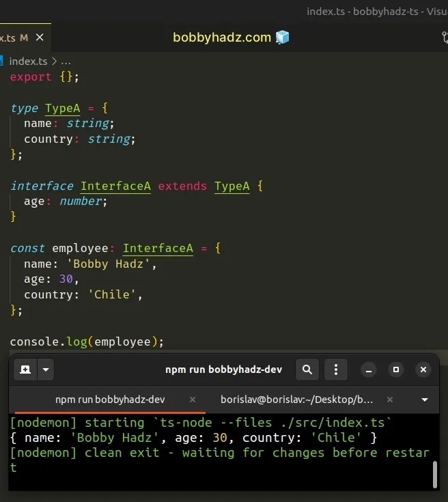448x502 pixels.
Task: Minimize the terminal window
Action: pyautogui.click(x=369, y=369)
